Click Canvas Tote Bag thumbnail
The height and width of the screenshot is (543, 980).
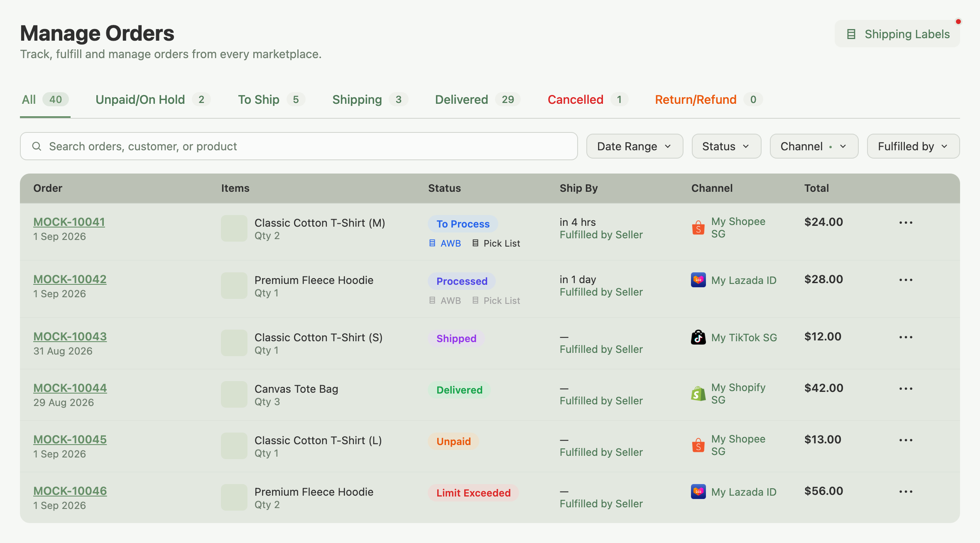click(x=234, y=394)
